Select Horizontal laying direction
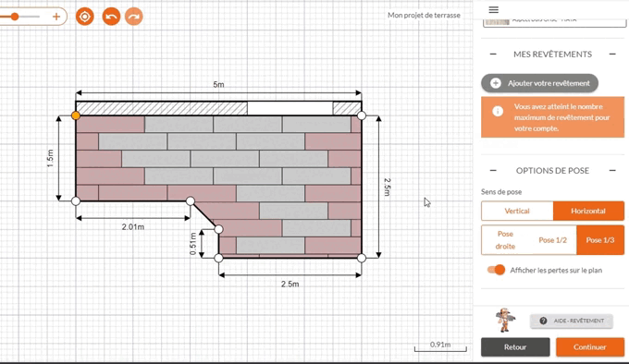629x364 pixels. tap(588, 211)
